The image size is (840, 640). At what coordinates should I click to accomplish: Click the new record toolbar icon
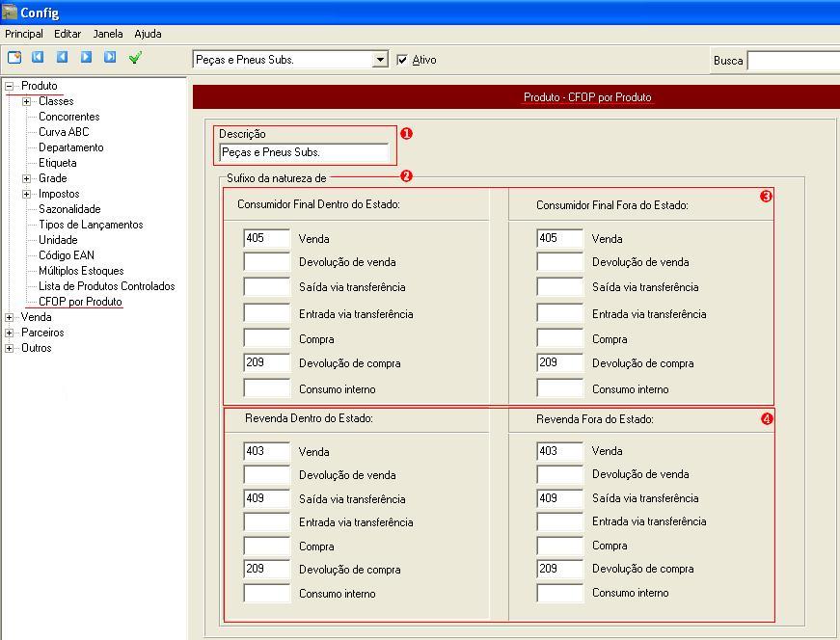pyautogui.click(x=14, y=58)
